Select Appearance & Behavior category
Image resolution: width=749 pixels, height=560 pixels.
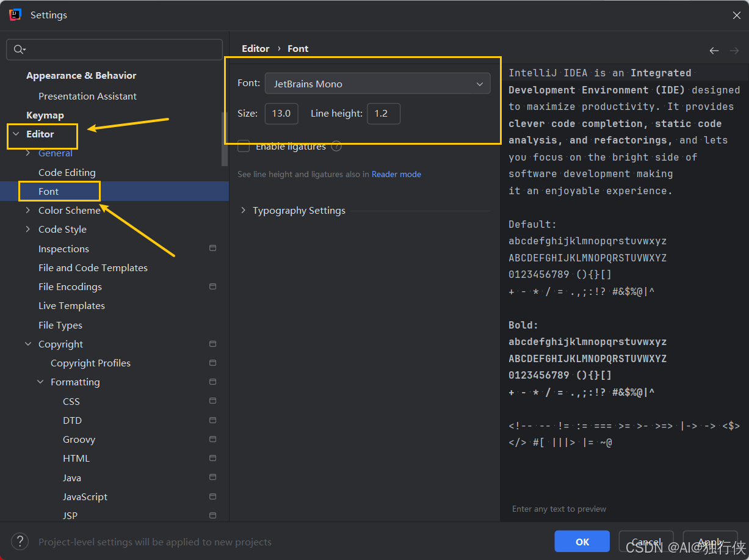coord(81,76)
